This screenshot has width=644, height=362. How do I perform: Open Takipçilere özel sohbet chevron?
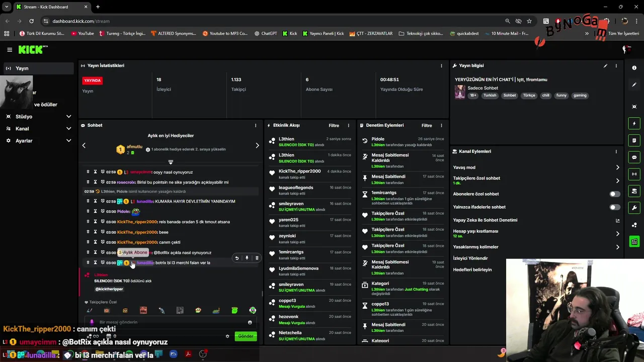click(618, 180)
